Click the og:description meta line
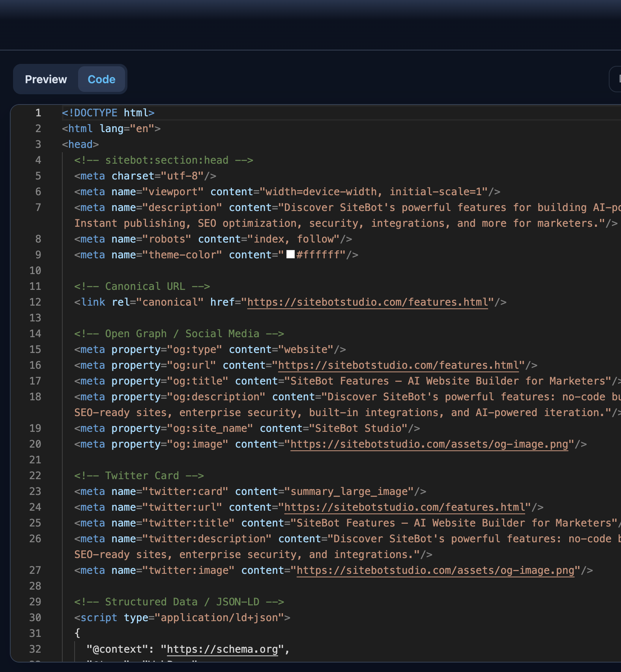Image resolution: width=621 pixels, height=672 pixels. 348,405
